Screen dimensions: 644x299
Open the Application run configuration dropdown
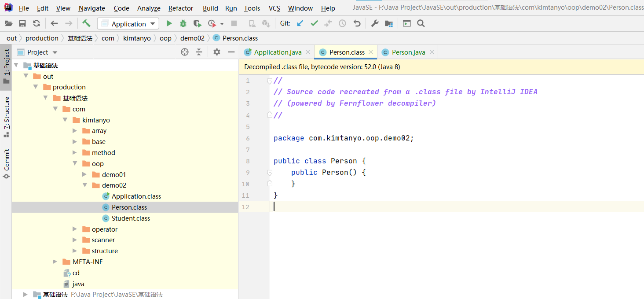128,24
